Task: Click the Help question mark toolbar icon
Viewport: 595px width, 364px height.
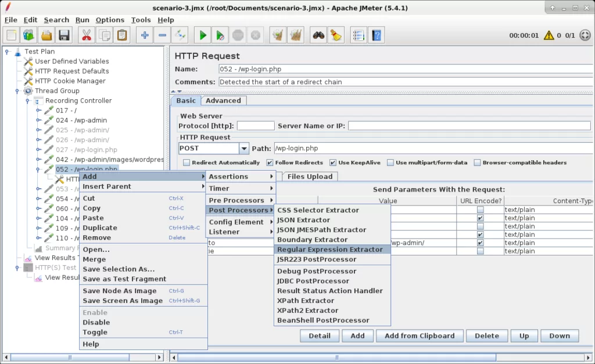Action: coord(377,35)
